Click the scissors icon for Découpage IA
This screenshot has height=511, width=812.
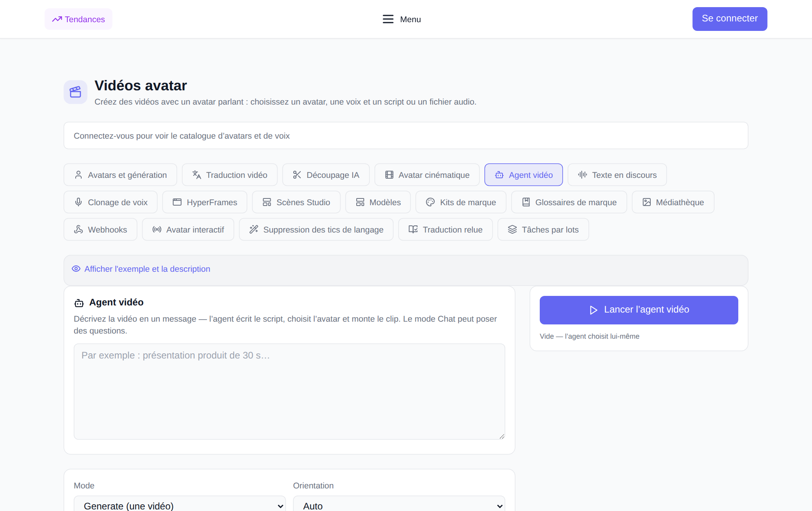297,175
